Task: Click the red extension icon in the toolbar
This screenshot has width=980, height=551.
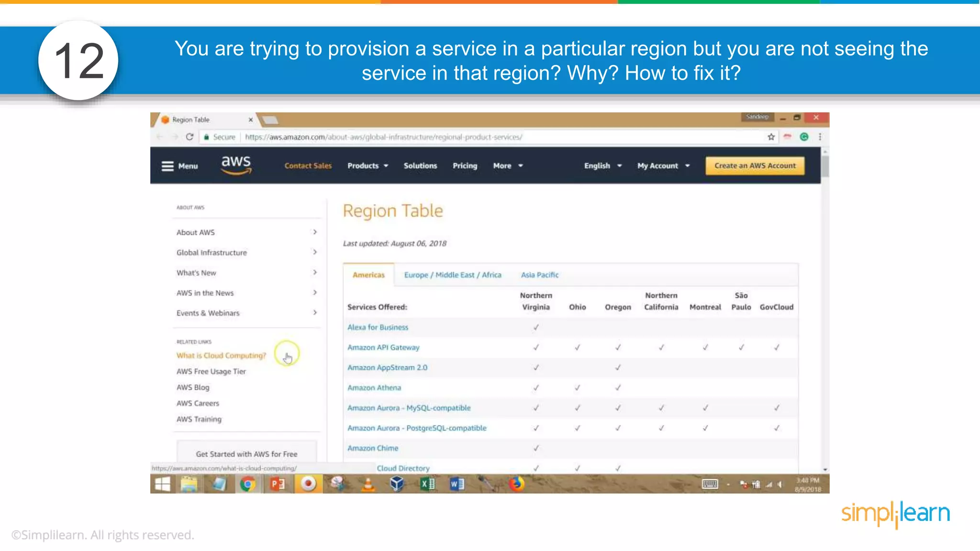Action: point(787,136)
